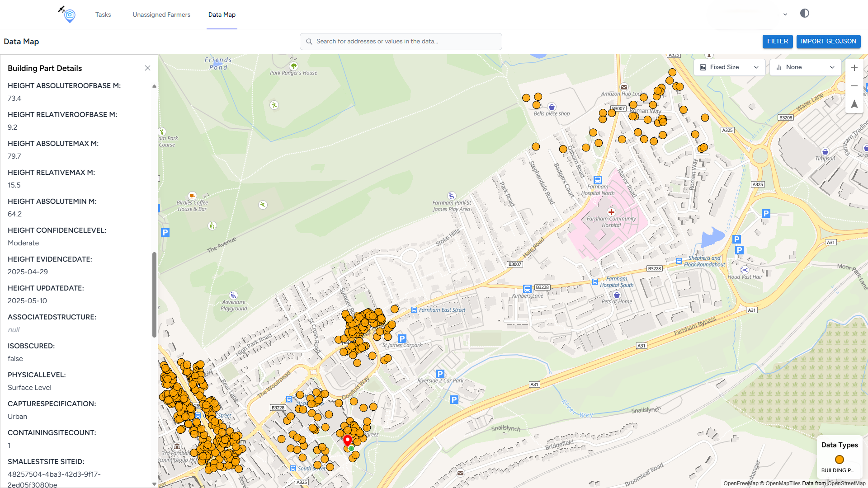Screen dimensions: 868x488
Task: Click Farnham Community Hospital cross icon
Action: tap(611, 212)
